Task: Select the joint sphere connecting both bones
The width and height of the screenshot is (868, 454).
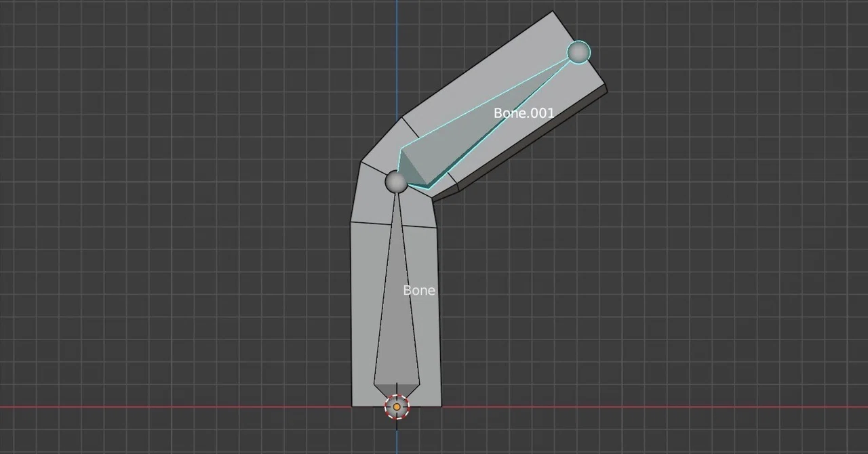Action: (x=396, y=182)
